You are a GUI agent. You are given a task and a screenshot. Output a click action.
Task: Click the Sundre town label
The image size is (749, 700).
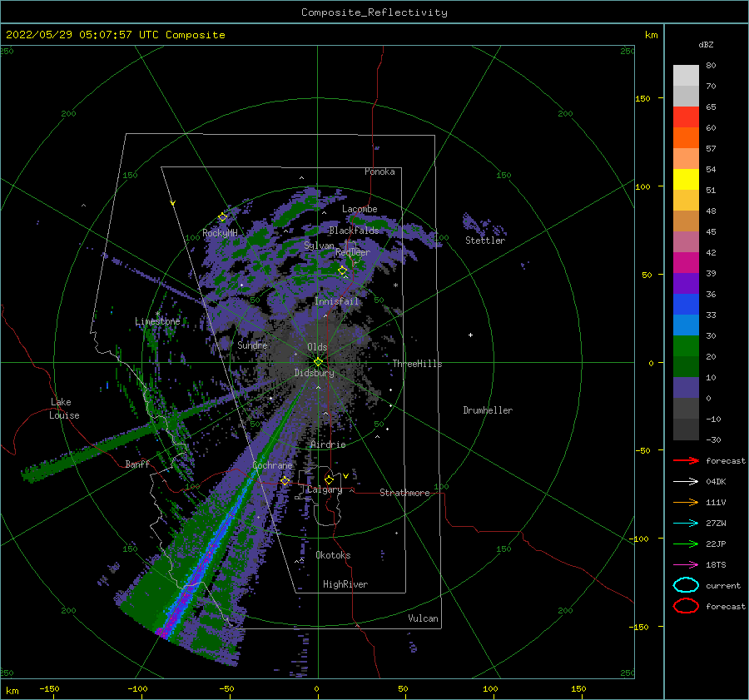coord(252,345)
